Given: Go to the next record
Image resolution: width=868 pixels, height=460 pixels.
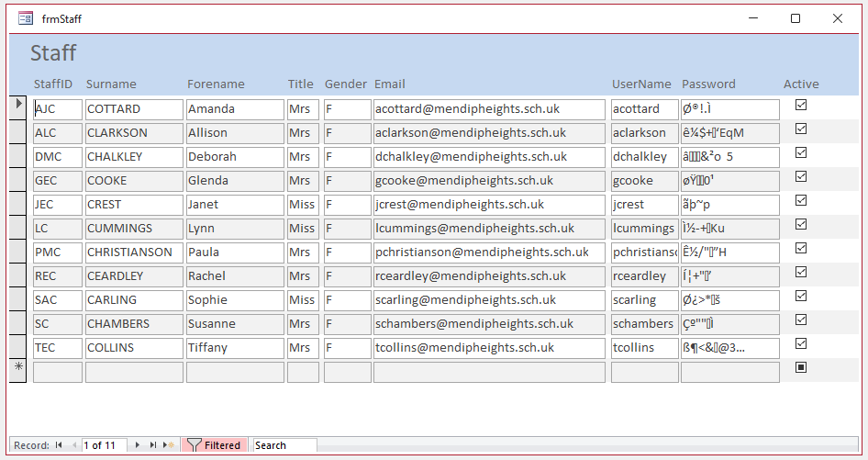Looking at the screenshot, I should coord(138,445).
